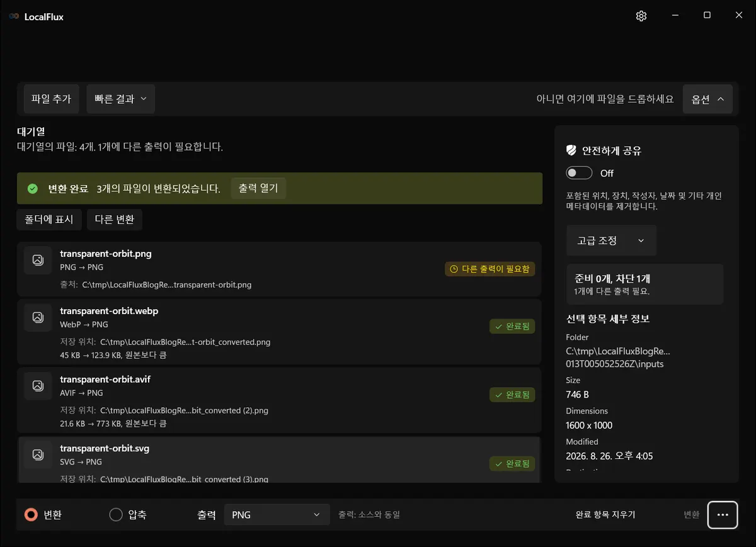This screenshot has height=547, width=756.
Task: Click the png row source path text
Action: click(x=167, y=285)
